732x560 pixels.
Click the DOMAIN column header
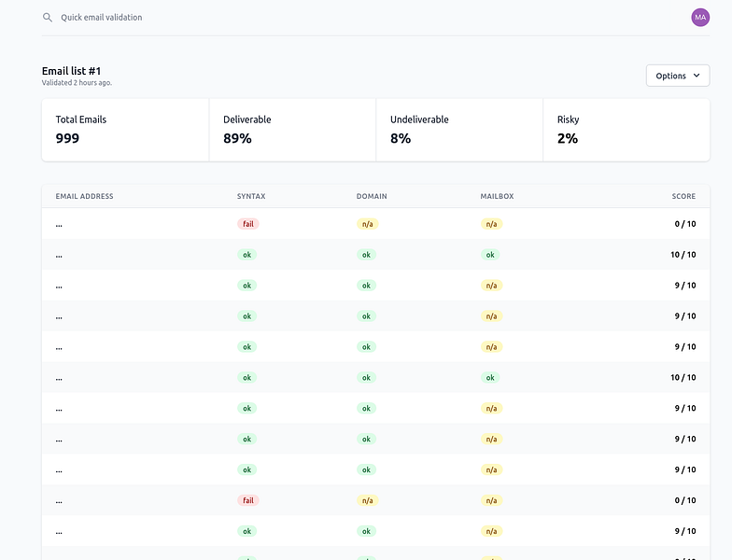(372, 196)
